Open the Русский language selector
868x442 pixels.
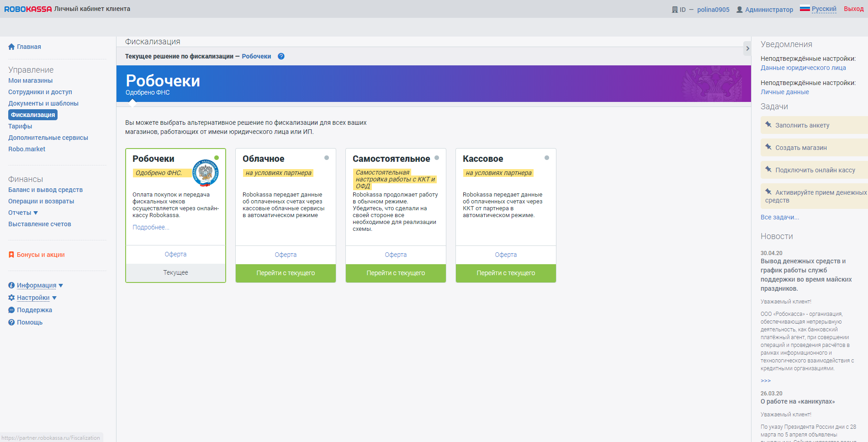pyautogui.click(x=824, y=9)
